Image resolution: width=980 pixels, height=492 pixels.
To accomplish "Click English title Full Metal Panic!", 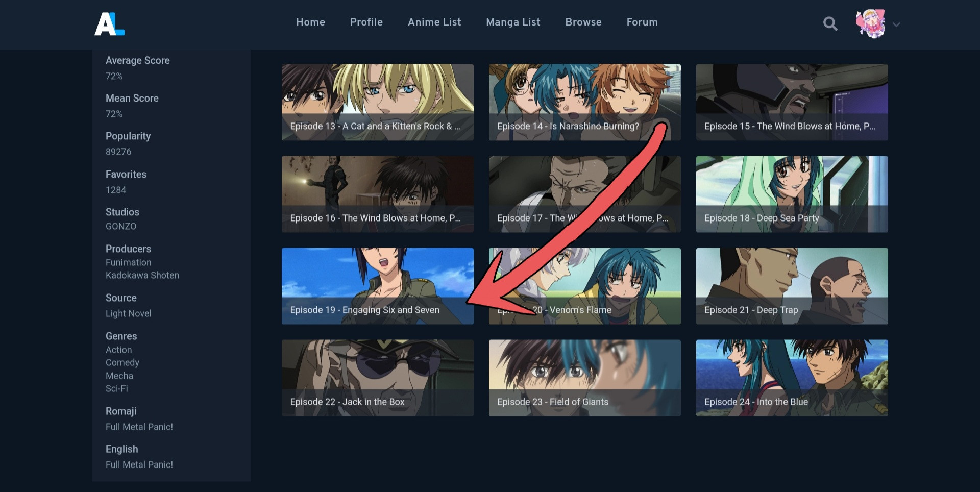I will pyautogui.click(x=139, y=464).
